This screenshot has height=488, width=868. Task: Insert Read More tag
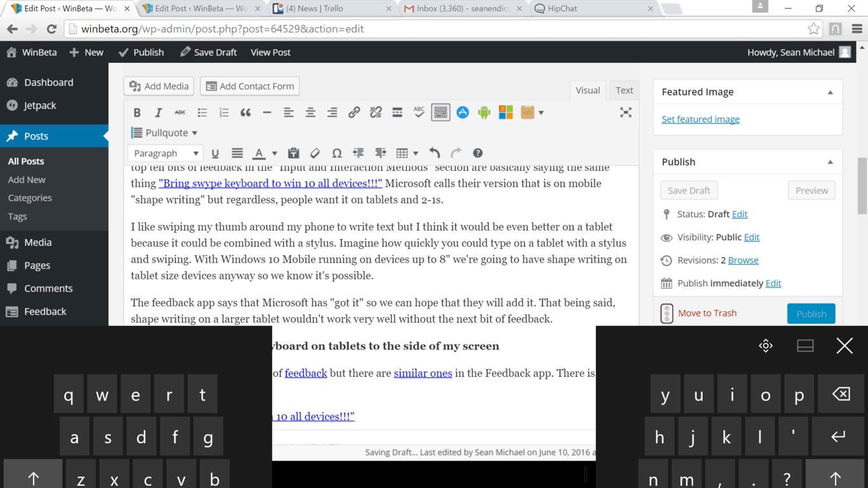[x=397, y=112]
